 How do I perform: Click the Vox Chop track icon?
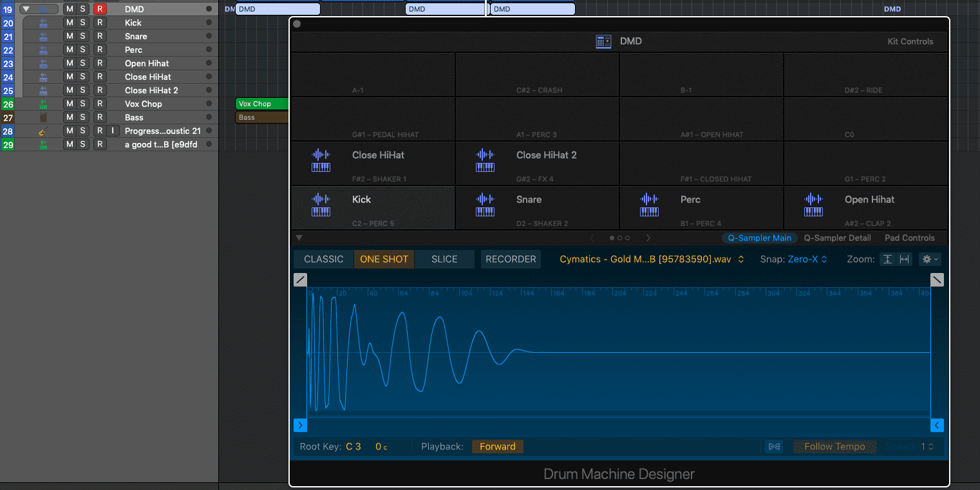[x=43, y=104]
